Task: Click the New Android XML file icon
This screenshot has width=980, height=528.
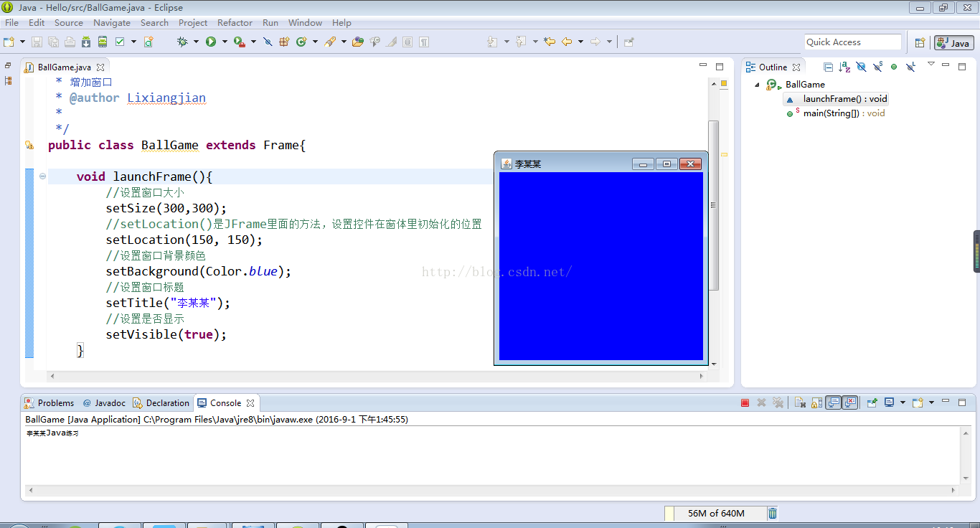Action: pyautogui.click(x=149, y=42)
